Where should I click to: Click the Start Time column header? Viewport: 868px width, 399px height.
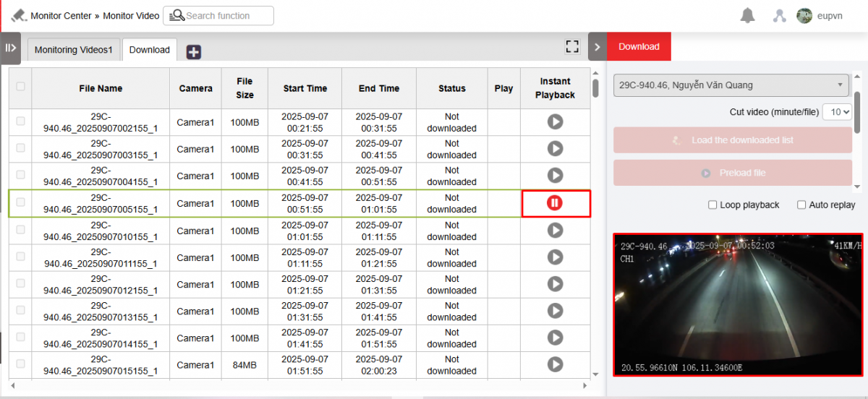pos(305,88)
